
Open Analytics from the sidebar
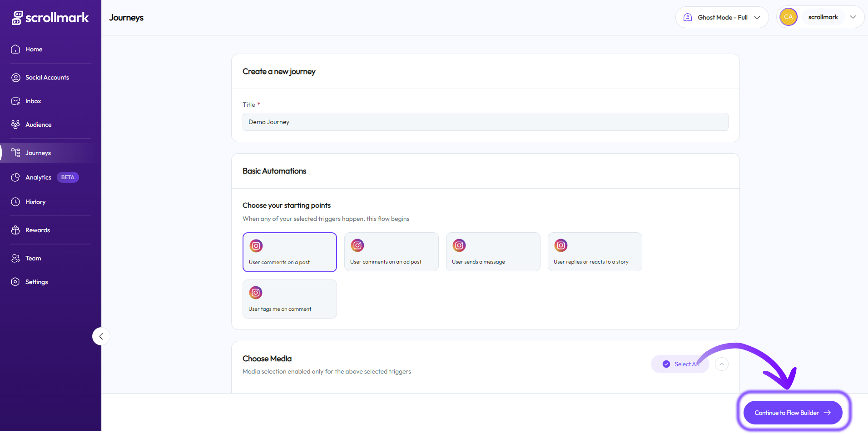point(38,177)
